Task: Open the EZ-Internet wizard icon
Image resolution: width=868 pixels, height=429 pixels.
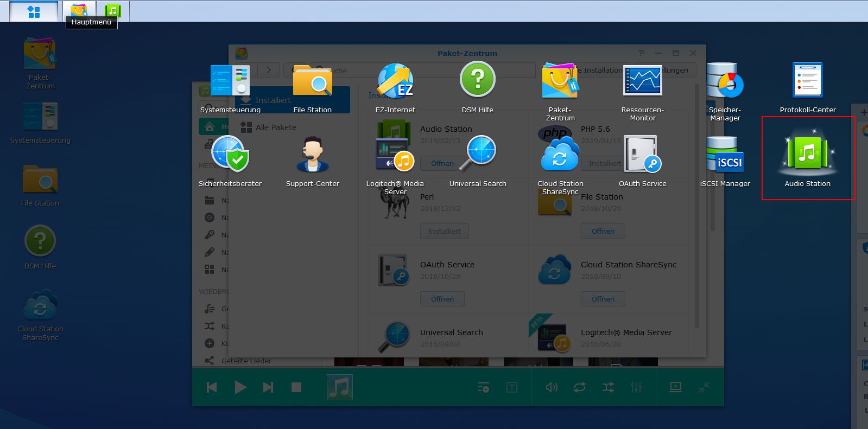Action: coord(395,88)
